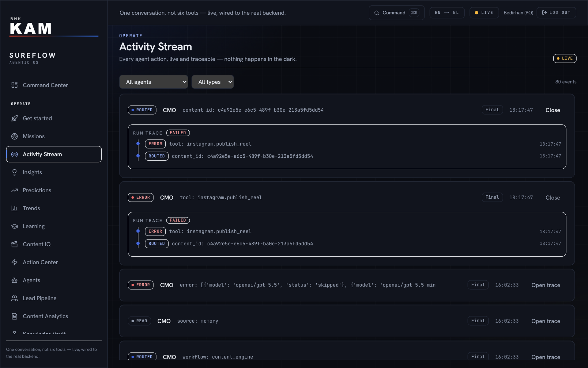This screenshot has height=368, width=588.
Task: Toggle the LIVE badge beside Activity Stream header
Action: pos(565,58)
